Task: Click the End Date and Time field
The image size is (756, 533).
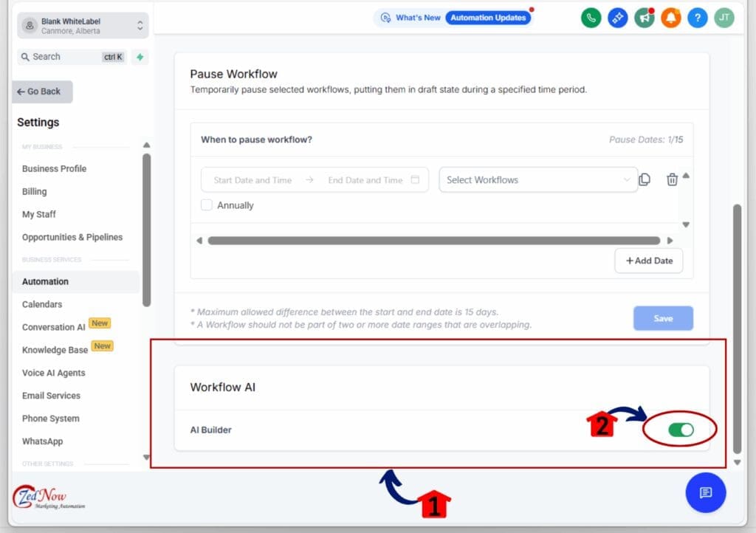Action: (x=365, y=179)
